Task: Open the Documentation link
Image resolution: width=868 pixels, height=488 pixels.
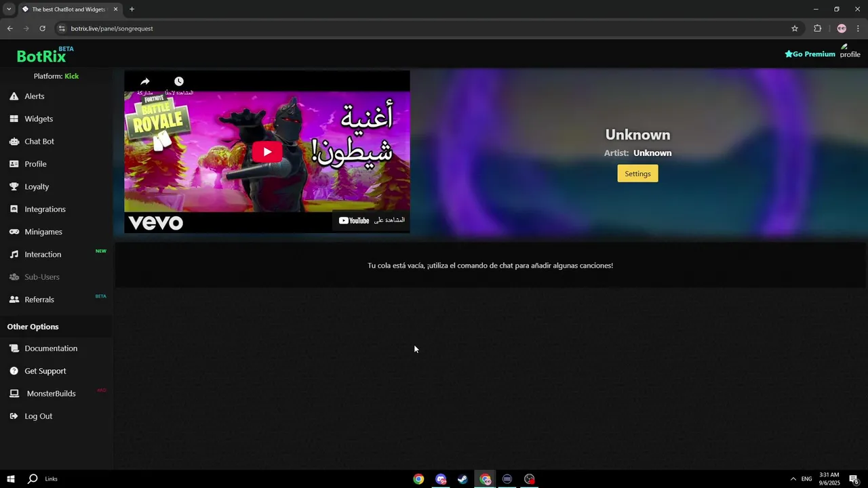Action: (51, 348)
